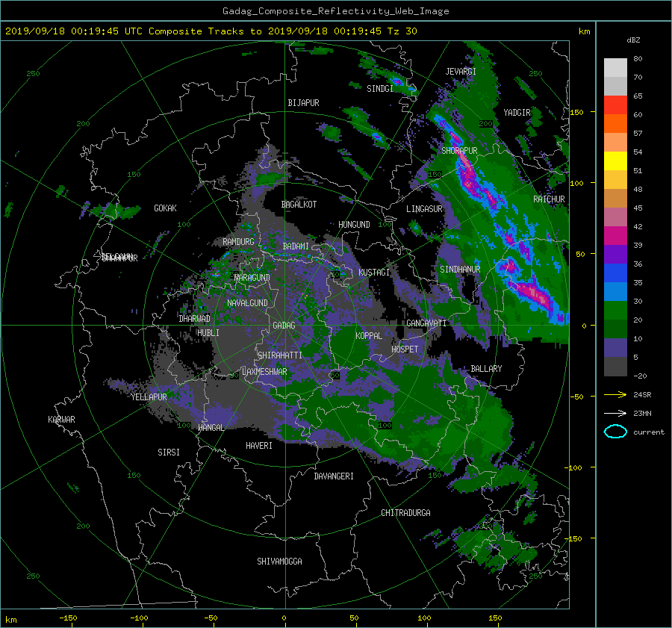
Task: Click the 23MN legend text
Action: coord(642,413)
